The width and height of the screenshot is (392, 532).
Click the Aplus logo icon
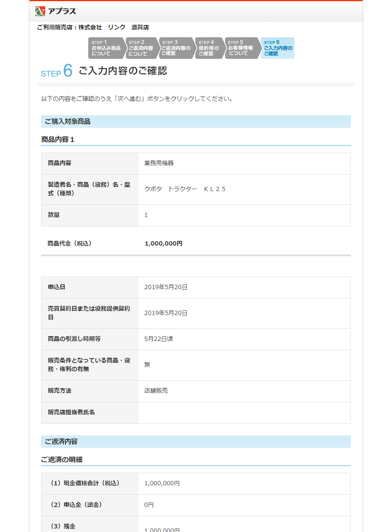40,11
